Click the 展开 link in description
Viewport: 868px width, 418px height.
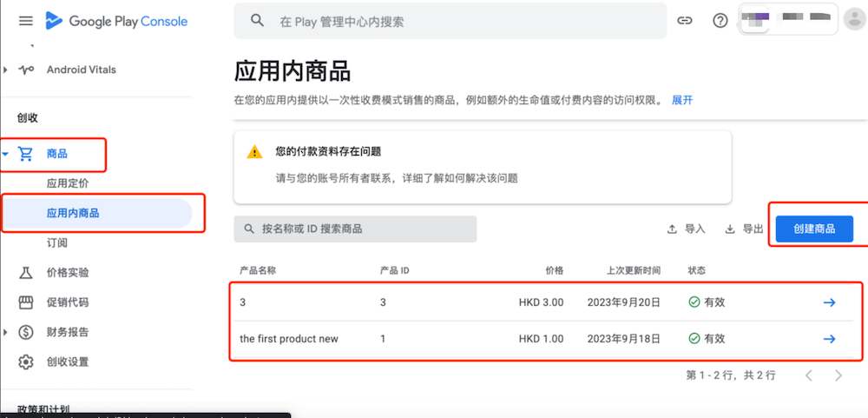pos(681,100)
